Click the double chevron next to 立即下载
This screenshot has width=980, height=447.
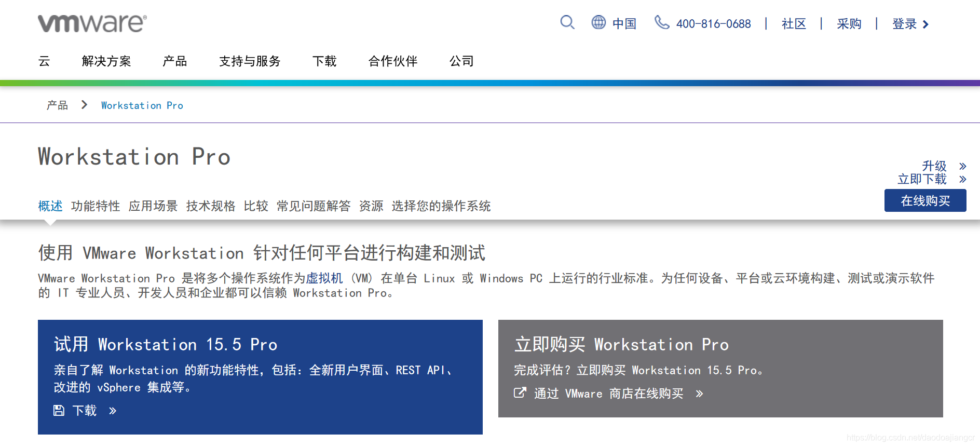click(962, 179)
